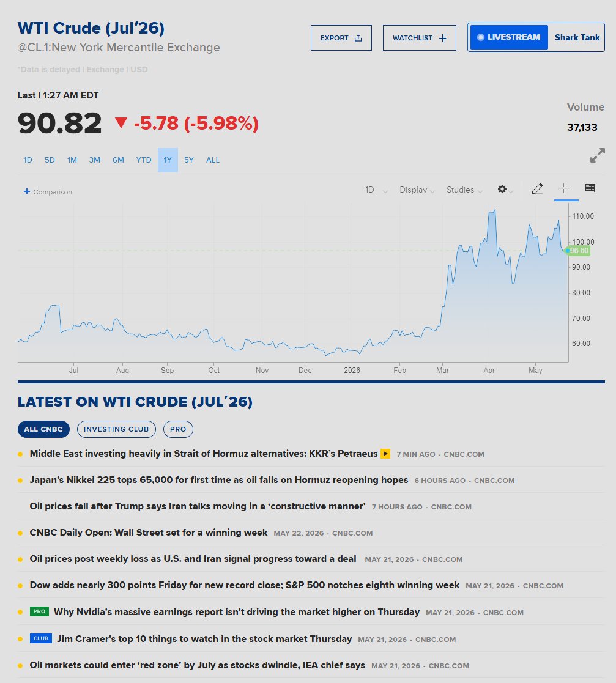This screenshot has height=683, width=616.
Task: Click the export arrow icon inside Export
Action: (x=358, y=38)
